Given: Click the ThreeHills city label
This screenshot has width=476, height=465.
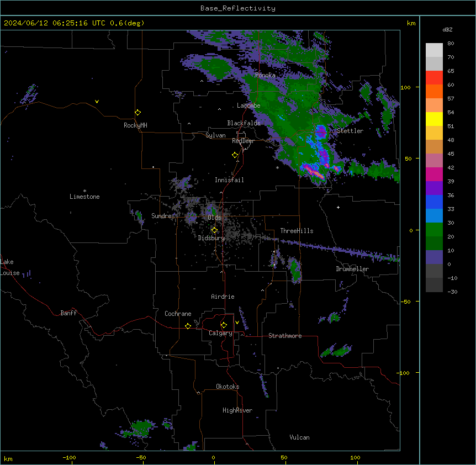Looking at the screenshot, I should (x=297, y=231).
